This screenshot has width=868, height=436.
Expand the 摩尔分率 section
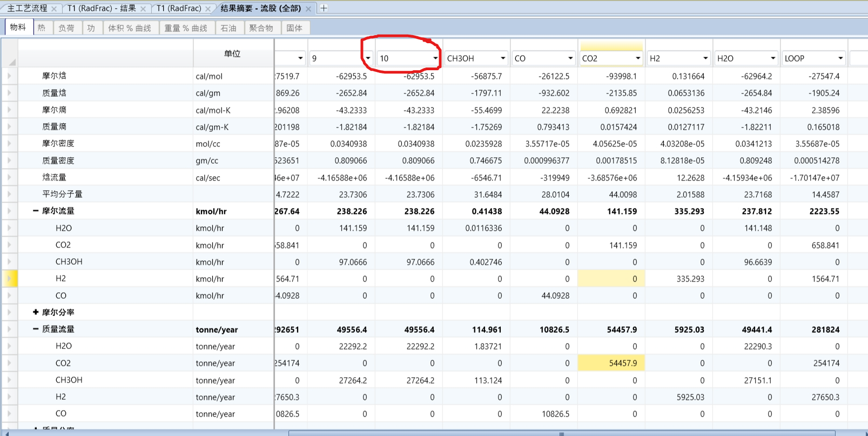36,312
